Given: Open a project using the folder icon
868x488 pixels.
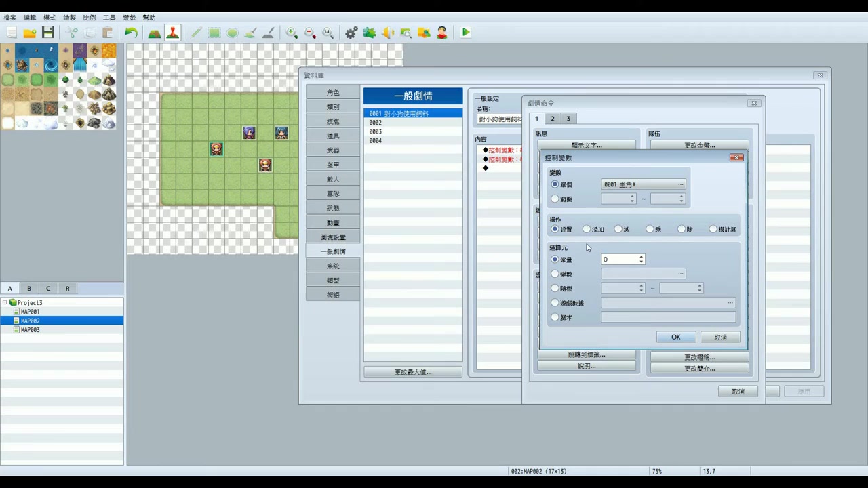Looking at the screenshot, I should pyautogui.click(x=29, y=33).
